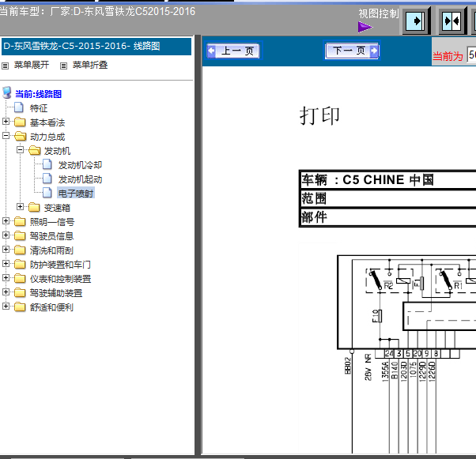Viewport: 476px width, 459px height.
Task: Click the 舒适和便利 folder icon
Action: point(20,307)
